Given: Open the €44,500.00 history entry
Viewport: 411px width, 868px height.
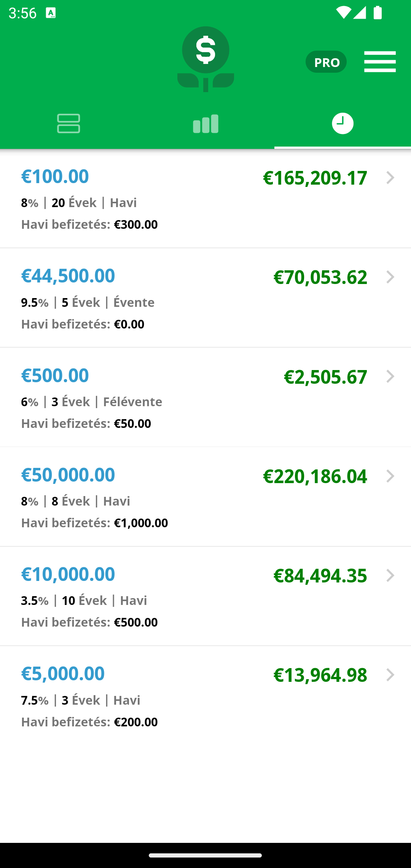Looking at the screenshot, I should [x=205, y=298].
